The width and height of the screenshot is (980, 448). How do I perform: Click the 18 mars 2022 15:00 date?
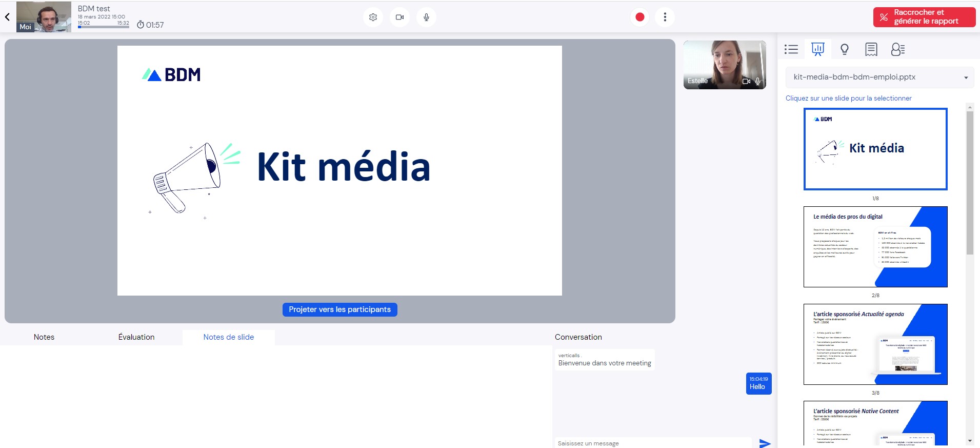[102, 17]
